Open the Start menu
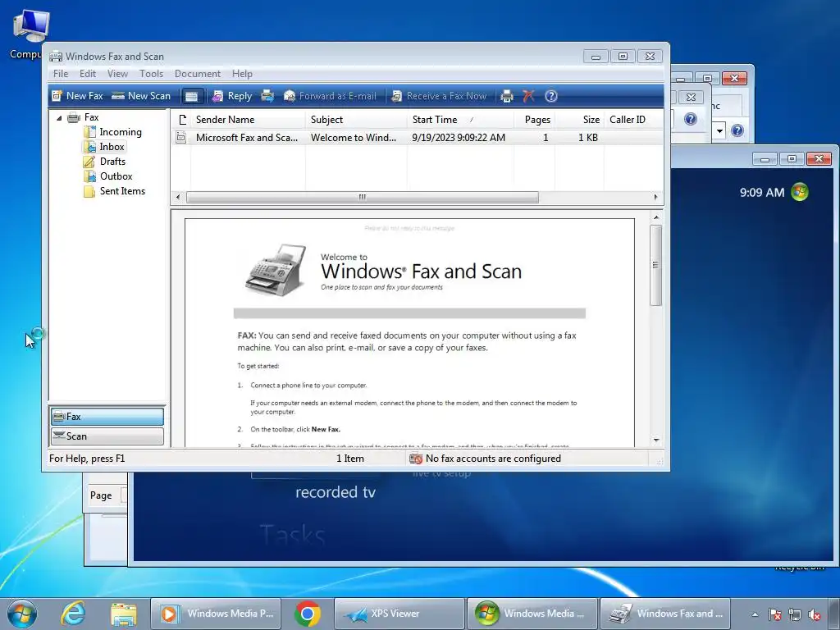 coord(22,614)
